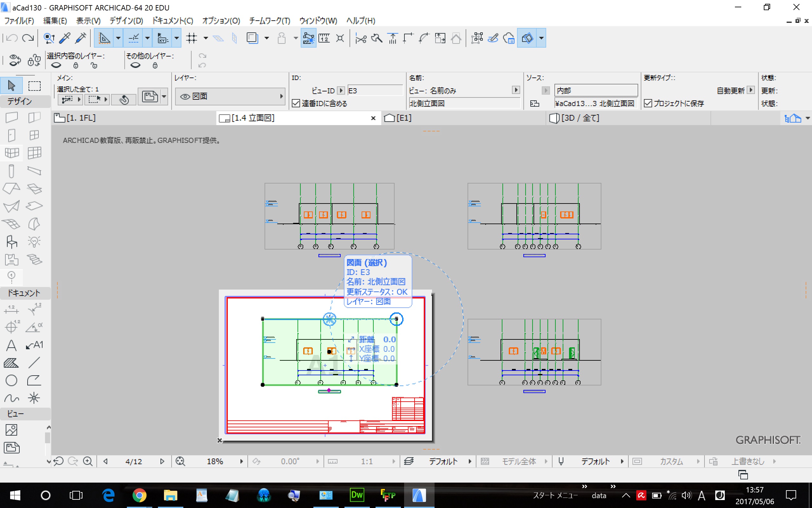Toggle the guide lines button

104,38
